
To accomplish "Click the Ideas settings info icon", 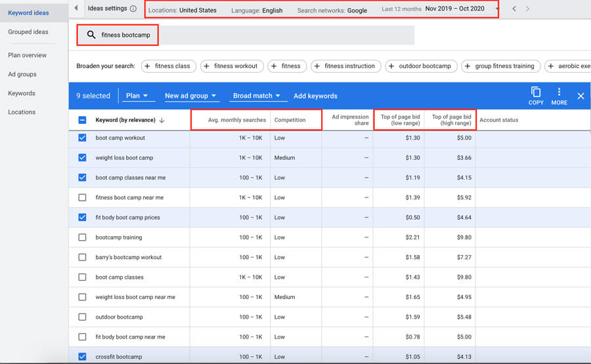I will point(133,9).
